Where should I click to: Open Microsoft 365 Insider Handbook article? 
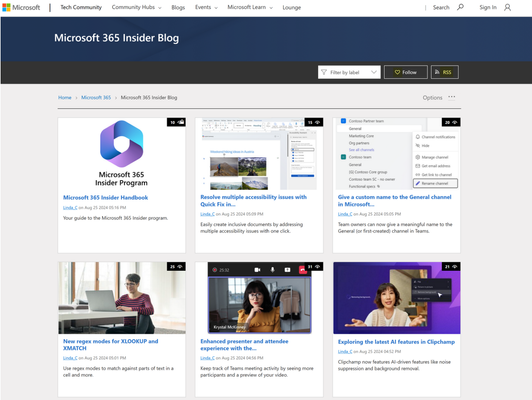tap(106, 197)
